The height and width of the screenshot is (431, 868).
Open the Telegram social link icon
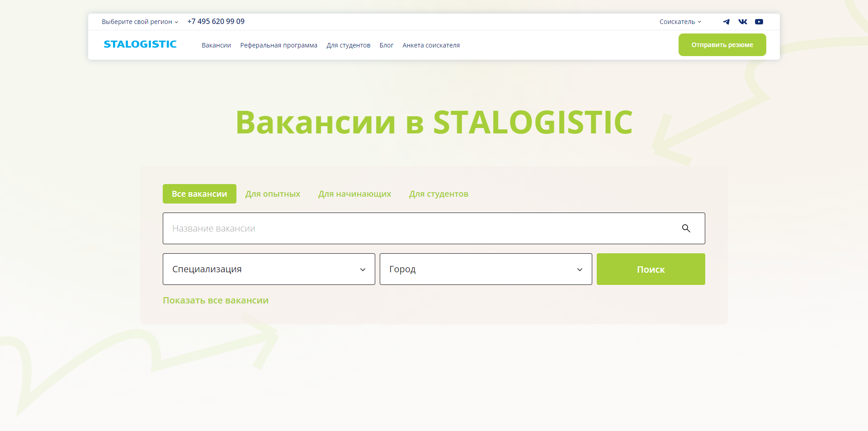click(x=726, y=22)
